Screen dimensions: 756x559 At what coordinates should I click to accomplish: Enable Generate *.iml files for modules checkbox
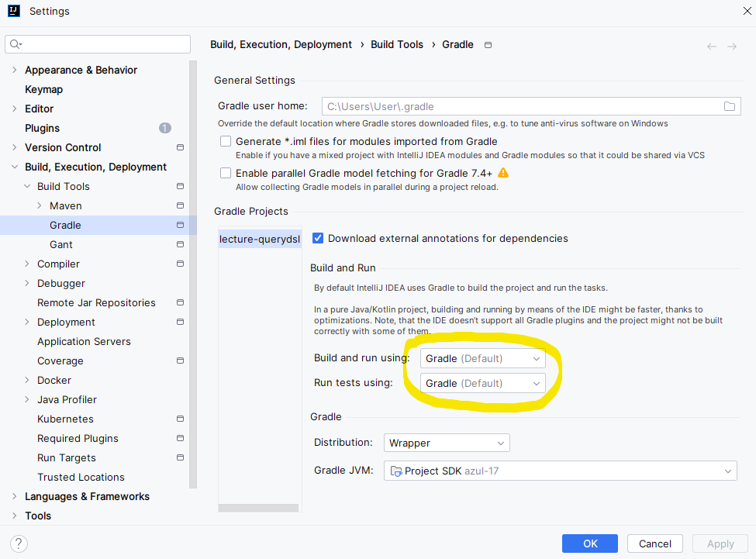coord(225,141)
